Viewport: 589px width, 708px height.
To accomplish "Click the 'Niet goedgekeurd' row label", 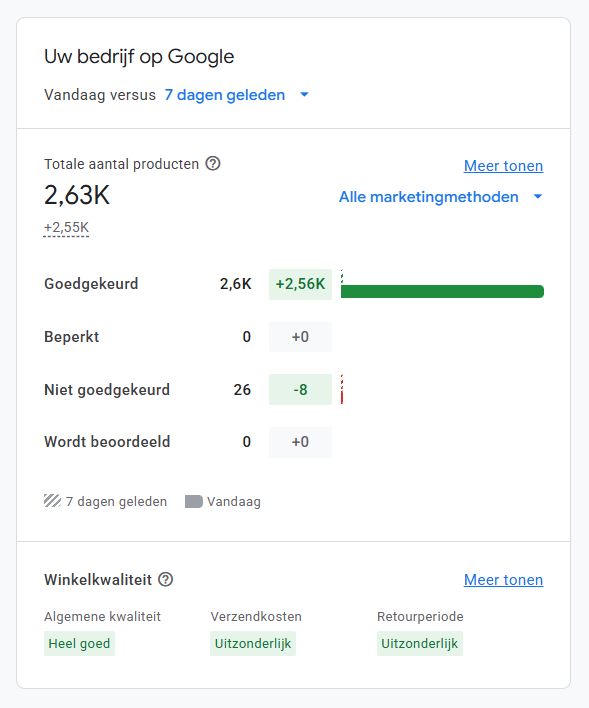I will coord(107,390).
